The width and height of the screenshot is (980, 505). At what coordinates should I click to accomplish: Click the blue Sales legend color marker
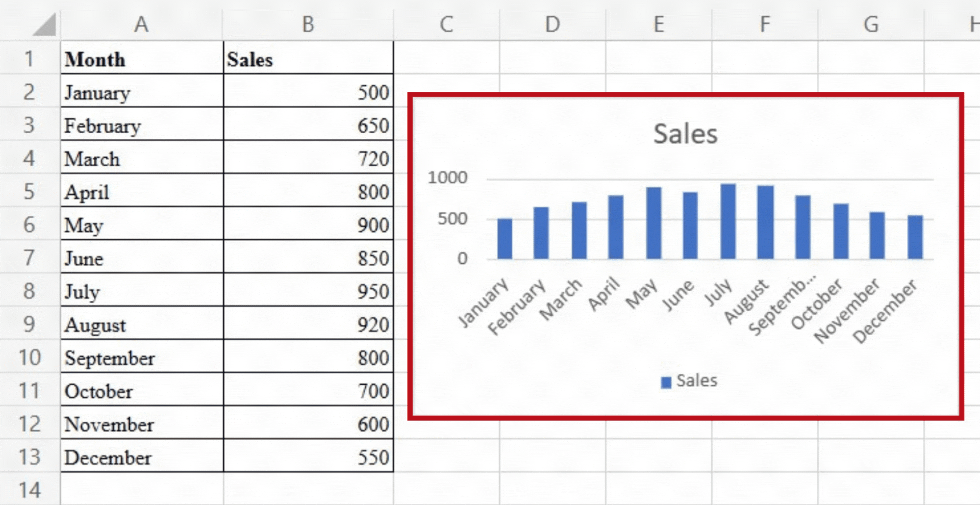(666, 382)
